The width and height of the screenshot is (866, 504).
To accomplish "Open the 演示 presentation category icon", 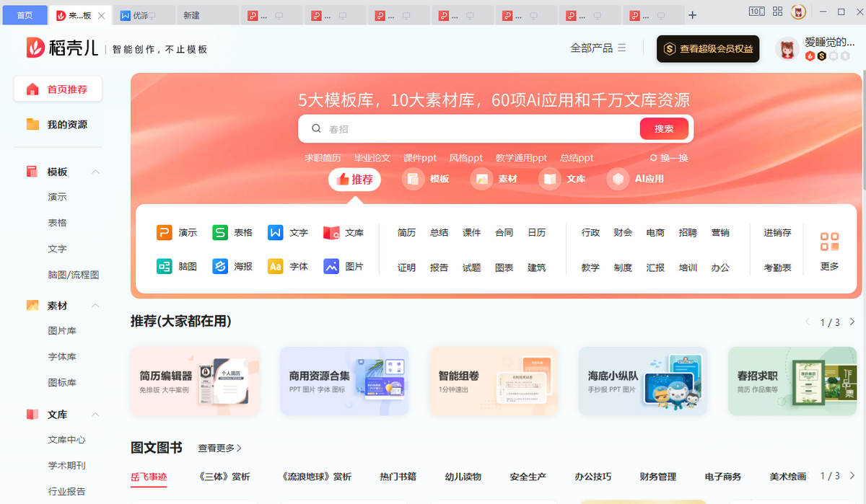I will [x=165, y=232].
